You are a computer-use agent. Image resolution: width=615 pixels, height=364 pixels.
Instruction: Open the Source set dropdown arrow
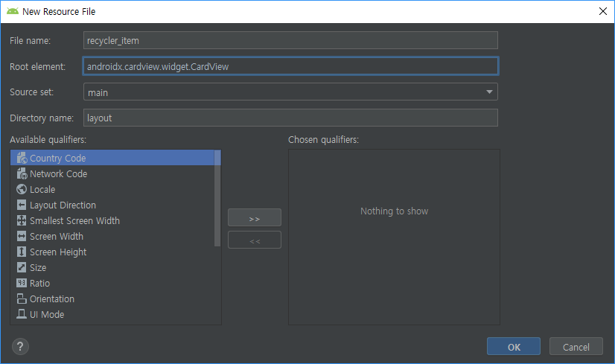tap(489, 92)
